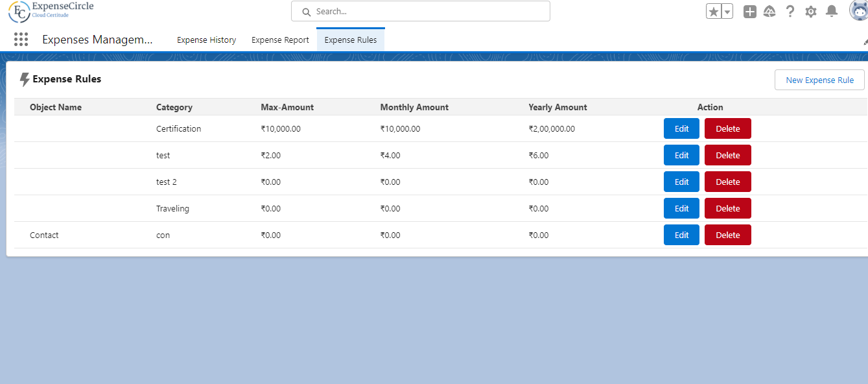
Task: Click the Favorites star icon
Action: [x=714, y=12]
